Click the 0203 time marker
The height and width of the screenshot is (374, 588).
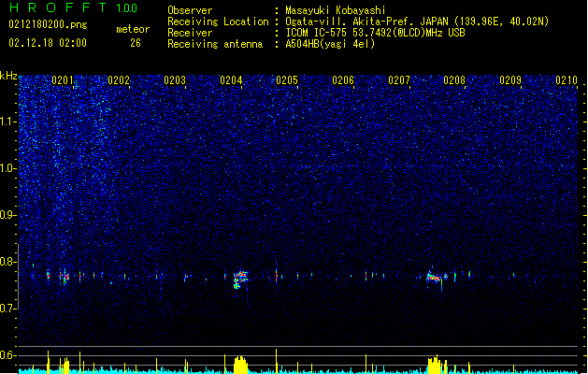point(175,80)
